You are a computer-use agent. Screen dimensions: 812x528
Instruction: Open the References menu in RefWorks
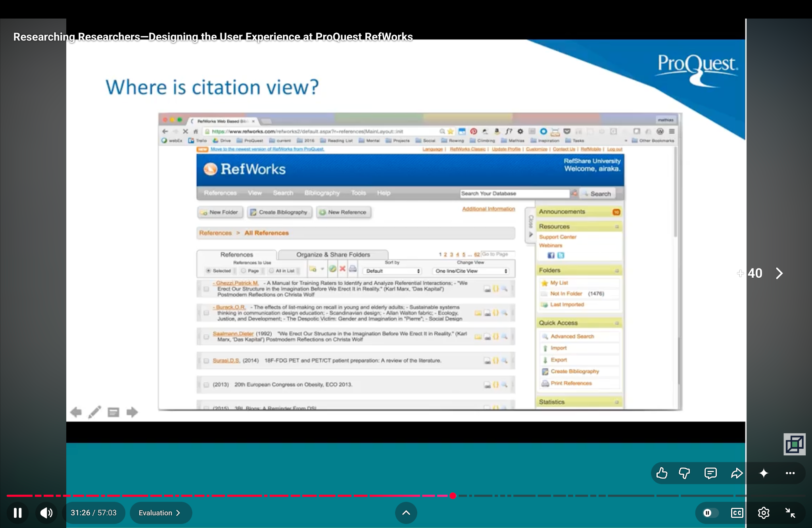point(220,193)
